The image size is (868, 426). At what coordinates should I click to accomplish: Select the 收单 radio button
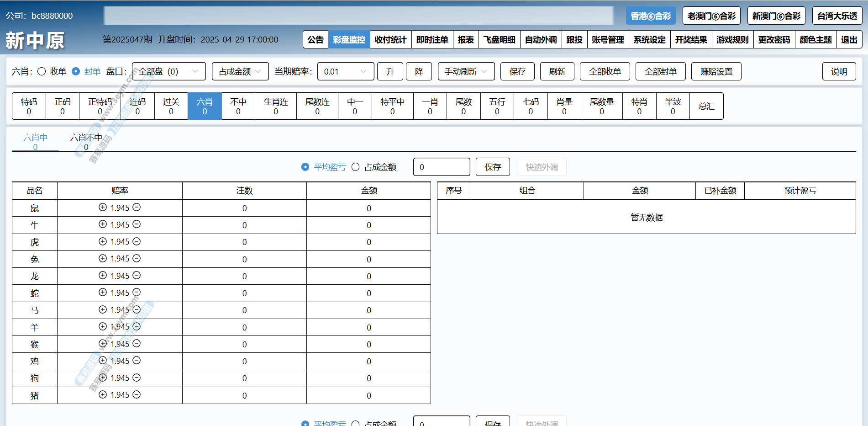pos(42,71)
